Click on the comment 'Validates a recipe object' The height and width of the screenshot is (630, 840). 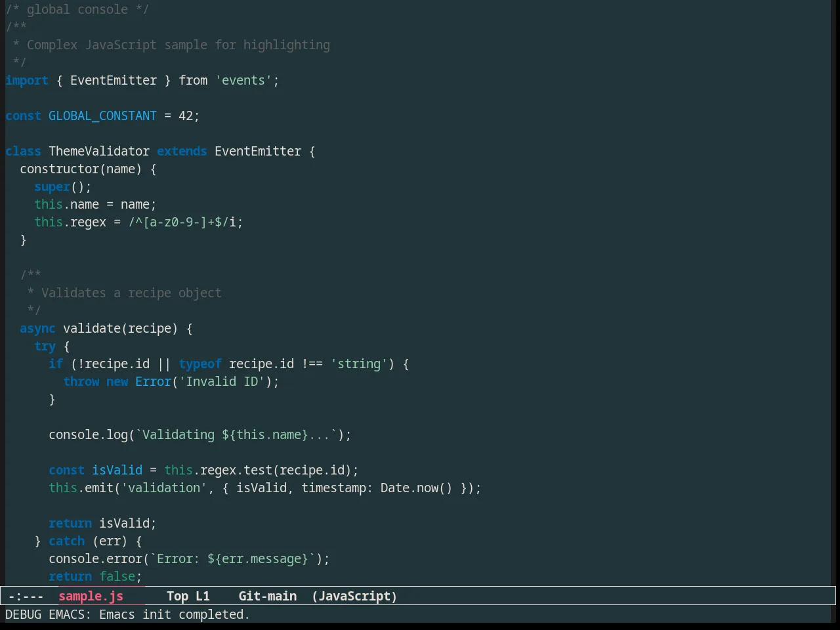(x=131, y=293)
